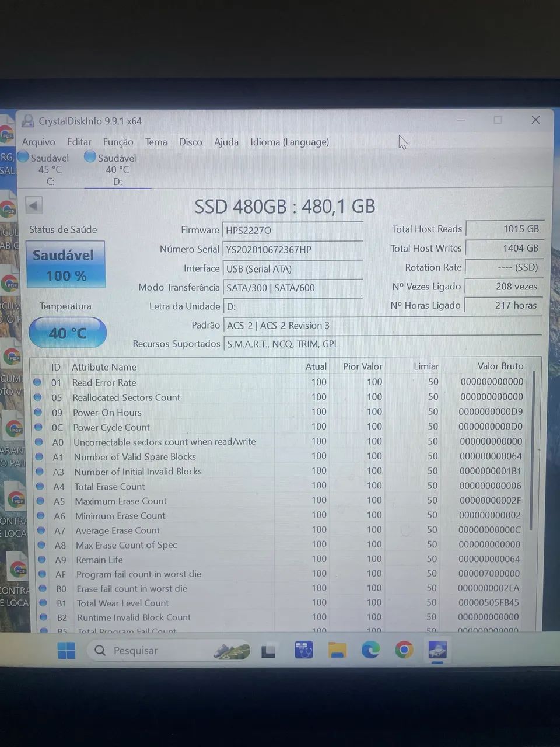Image resolution: width=560 pixels, height=747 pixels.
Task: Click the status dot of Remain Life
Action: click(43, 560)
